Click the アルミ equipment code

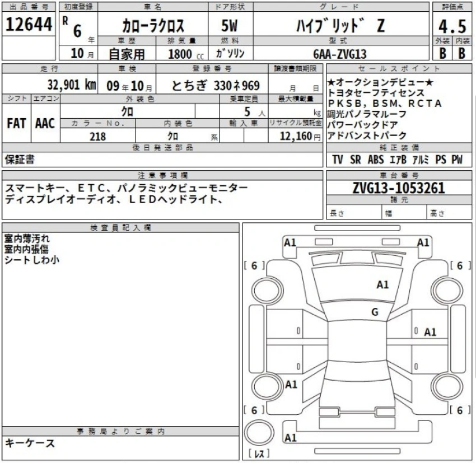[421, 160]
